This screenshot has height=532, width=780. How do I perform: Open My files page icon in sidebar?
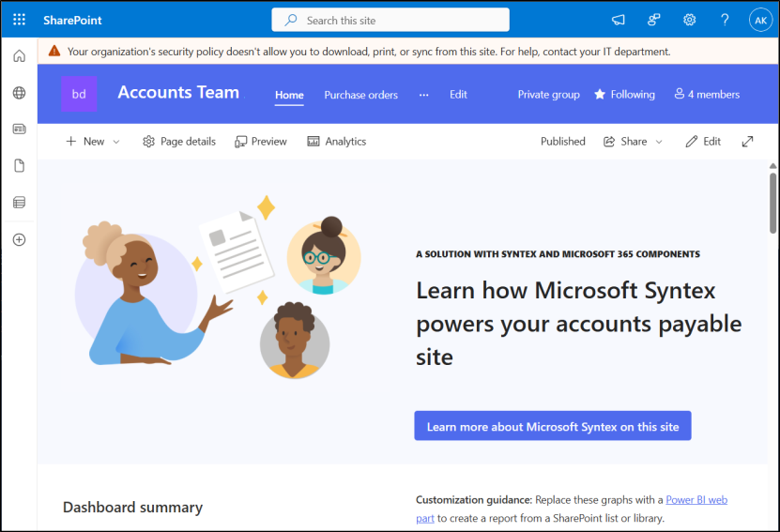coord(19,165)
